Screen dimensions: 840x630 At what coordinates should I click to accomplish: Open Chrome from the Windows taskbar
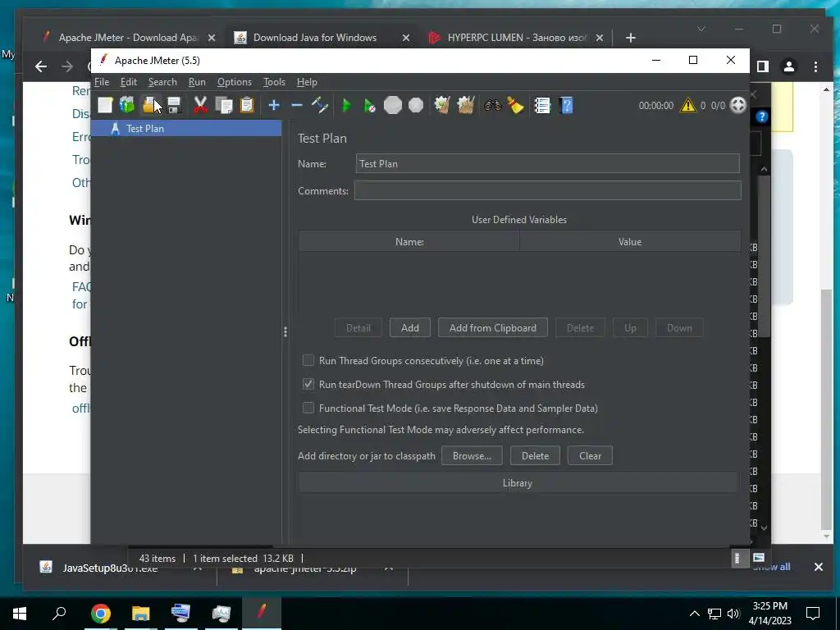100,614
